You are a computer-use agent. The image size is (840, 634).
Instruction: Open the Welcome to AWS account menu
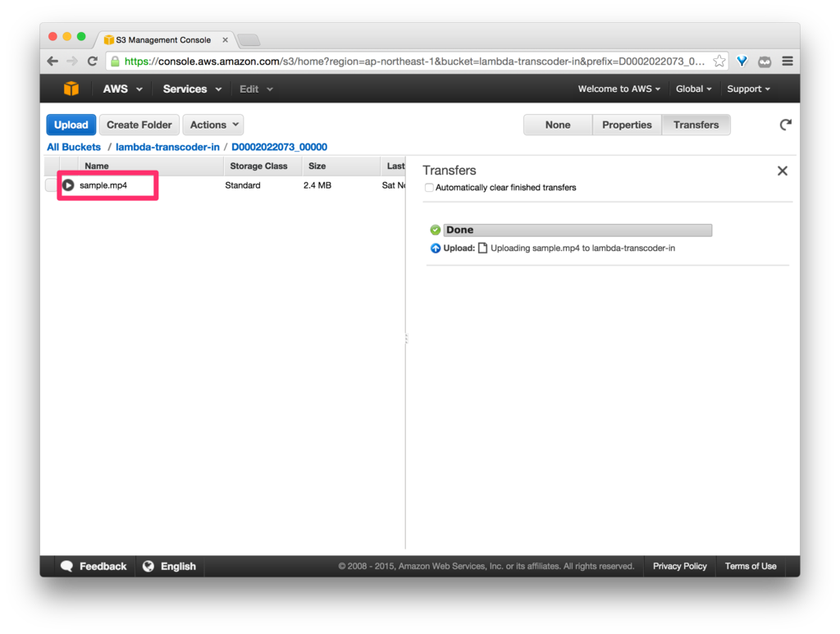(619, 89)
